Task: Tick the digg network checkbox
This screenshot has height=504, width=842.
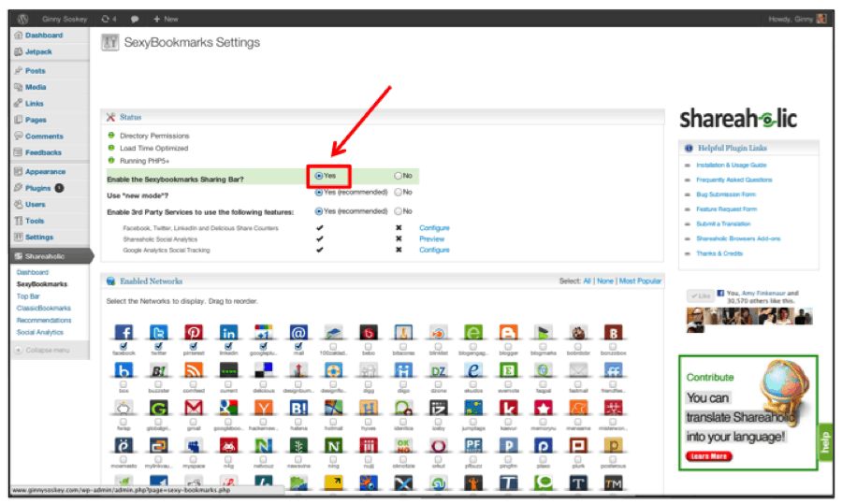Action: (369, 384)
